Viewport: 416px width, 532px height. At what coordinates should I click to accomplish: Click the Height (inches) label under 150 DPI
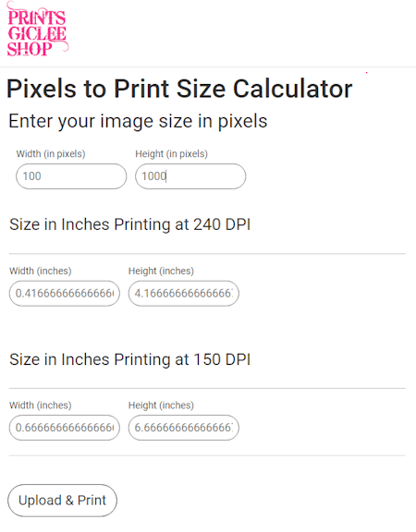[161, 405]
